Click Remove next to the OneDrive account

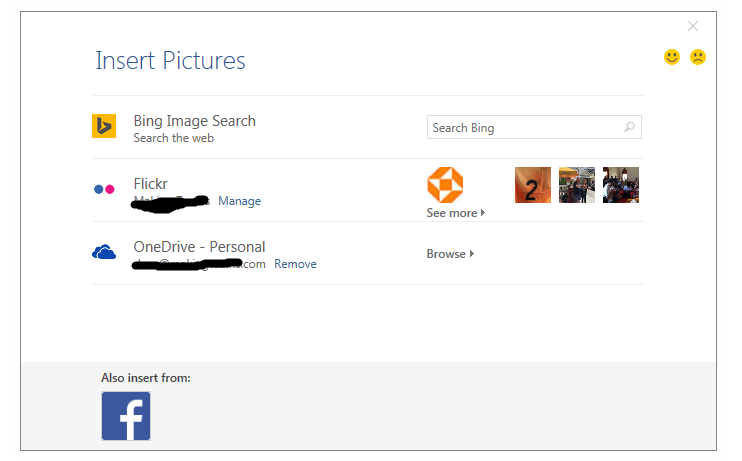tap(295, 264)
